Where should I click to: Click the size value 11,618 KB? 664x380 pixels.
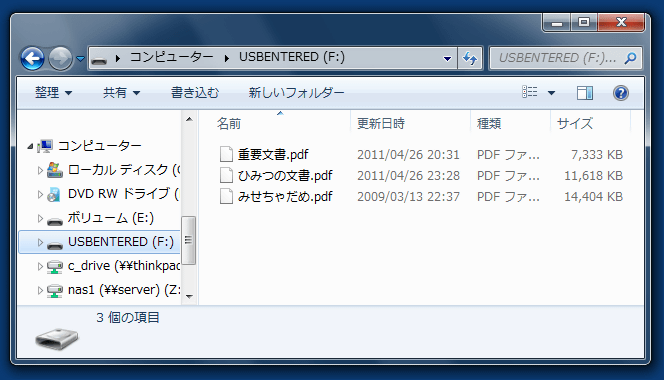click(593, 175)
